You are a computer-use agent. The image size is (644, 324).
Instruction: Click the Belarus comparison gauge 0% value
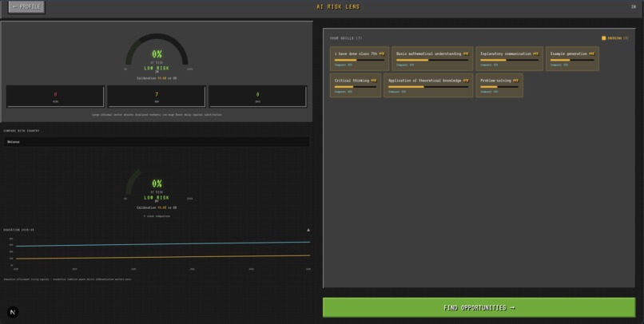click(x=157, y=184)
